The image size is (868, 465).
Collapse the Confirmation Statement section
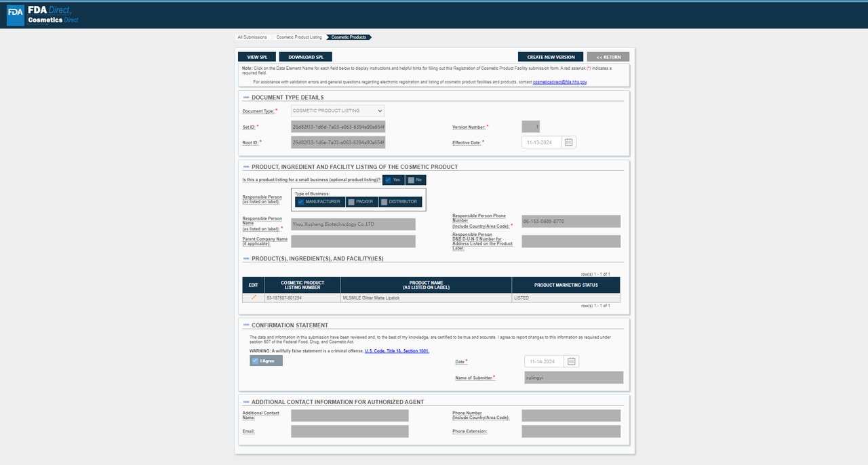(x=246, y=325)
